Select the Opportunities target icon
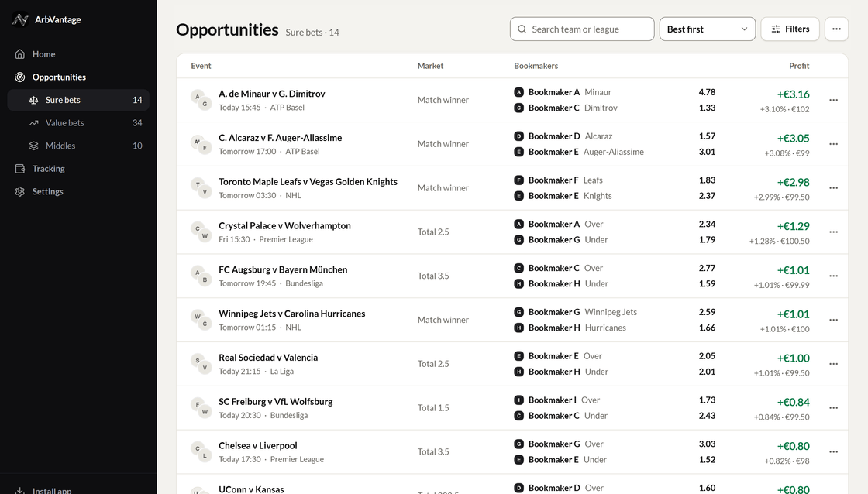 coord(20,77)
